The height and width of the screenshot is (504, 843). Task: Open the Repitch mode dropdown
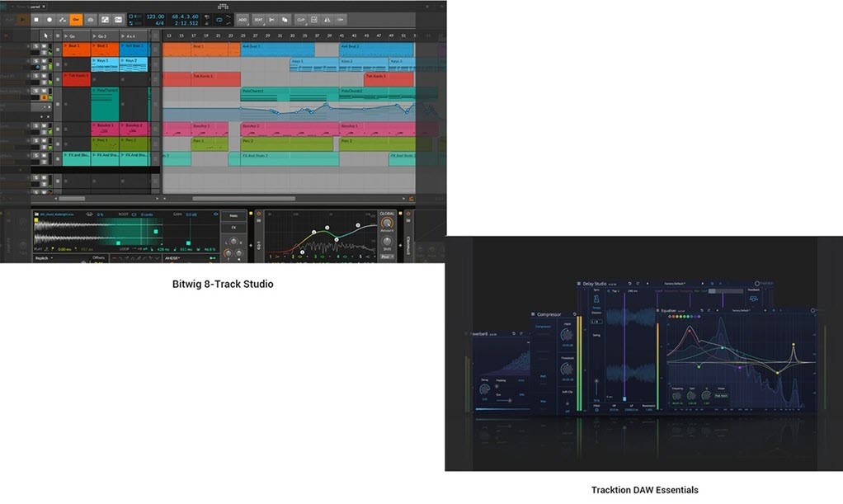[x=43, y=258]
